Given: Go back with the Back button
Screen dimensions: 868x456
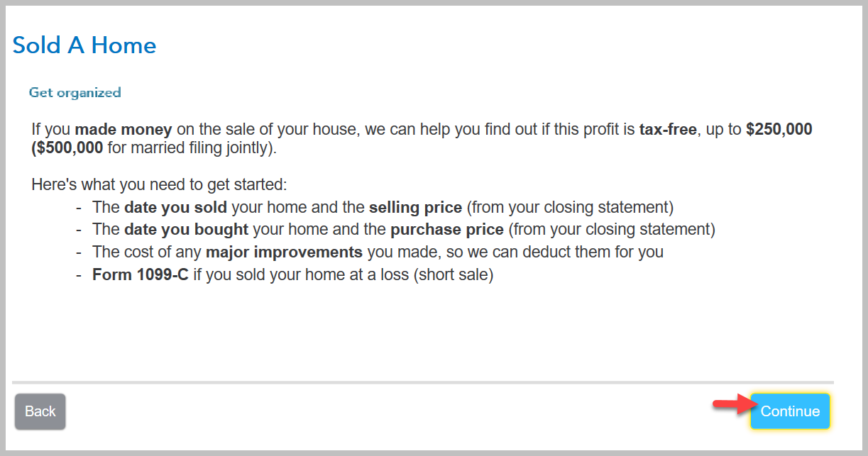Looking at the screenshot, I should tap(40, 411).
